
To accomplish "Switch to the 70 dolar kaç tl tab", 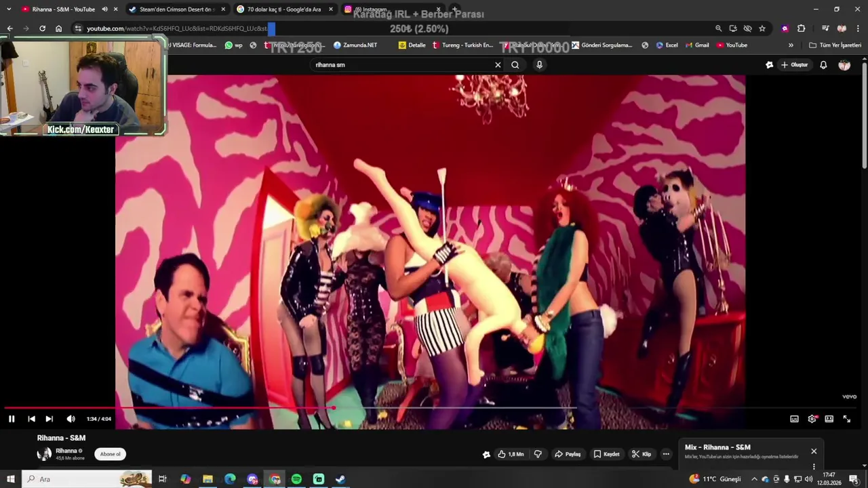I will (x=283, y=9).
